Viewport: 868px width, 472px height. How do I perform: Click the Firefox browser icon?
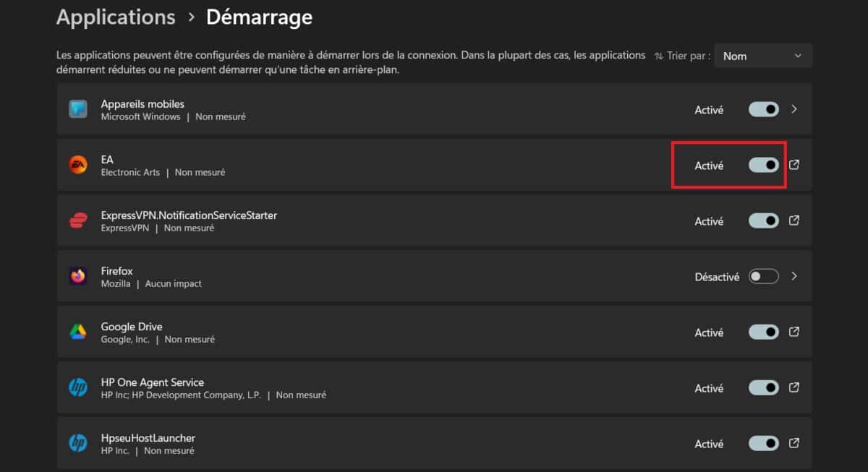pyautogui.click(x=77, y=276)
